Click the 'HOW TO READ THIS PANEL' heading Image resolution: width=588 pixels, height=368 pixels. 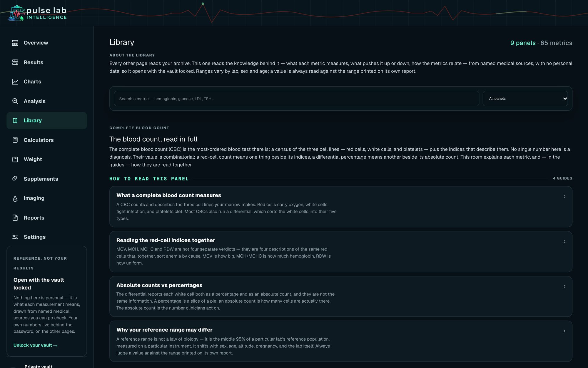(149, 179)
